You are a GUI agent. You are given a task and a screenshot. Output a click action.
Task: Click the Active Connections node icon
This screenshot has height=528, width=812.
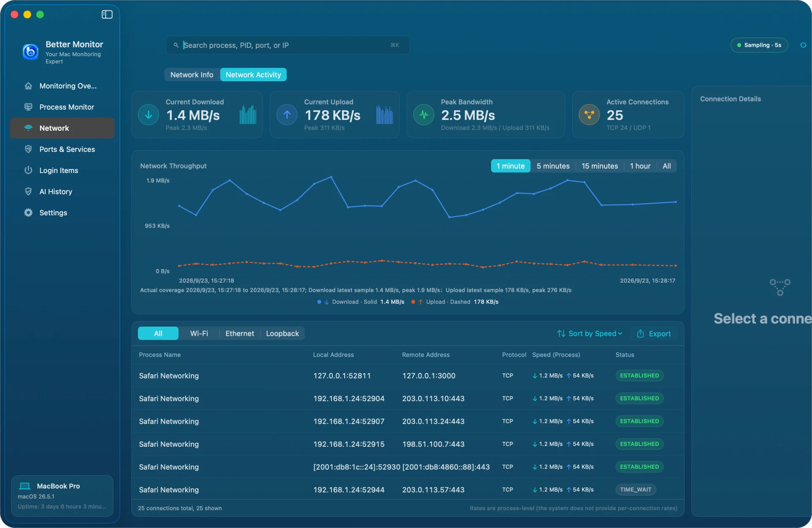click(589, 115)
